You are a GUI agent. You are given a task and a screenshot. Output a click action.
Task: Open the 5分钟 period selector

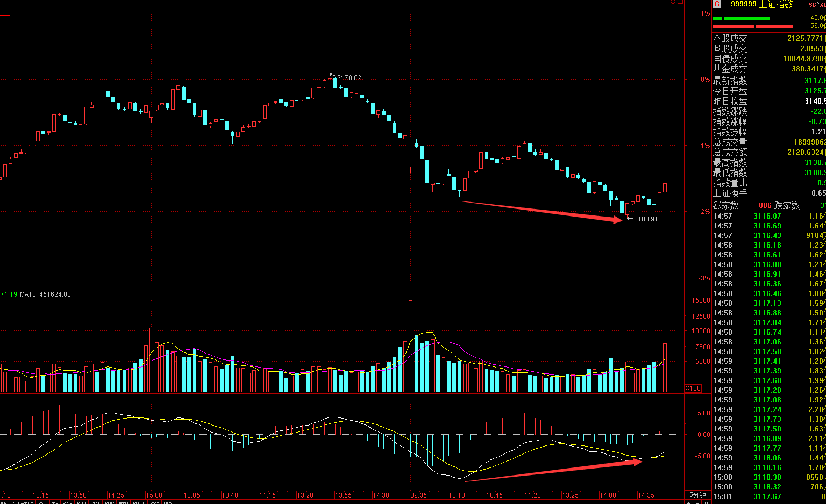pos(697,495)
